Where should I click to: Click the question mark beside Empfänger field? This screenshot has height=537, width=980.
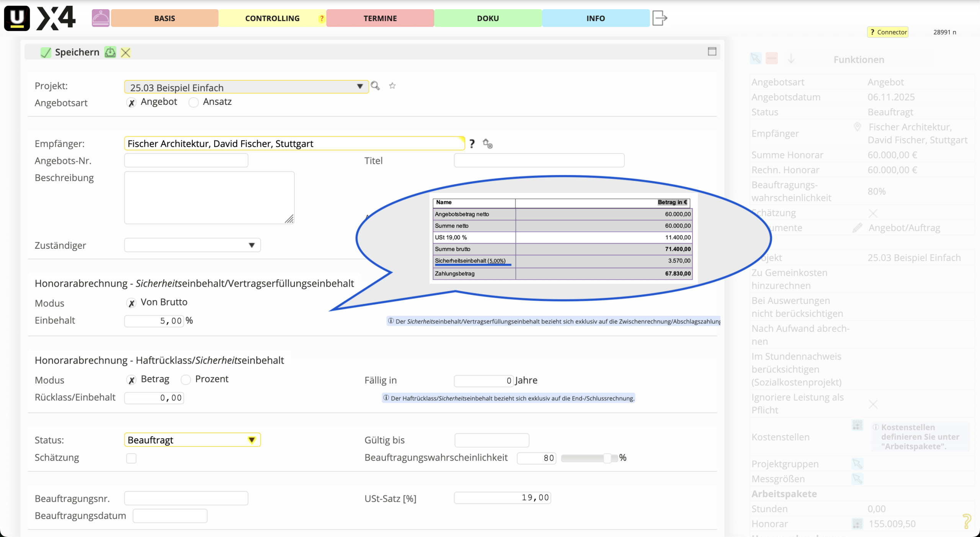pyautogui.click(x=472, y=144)
